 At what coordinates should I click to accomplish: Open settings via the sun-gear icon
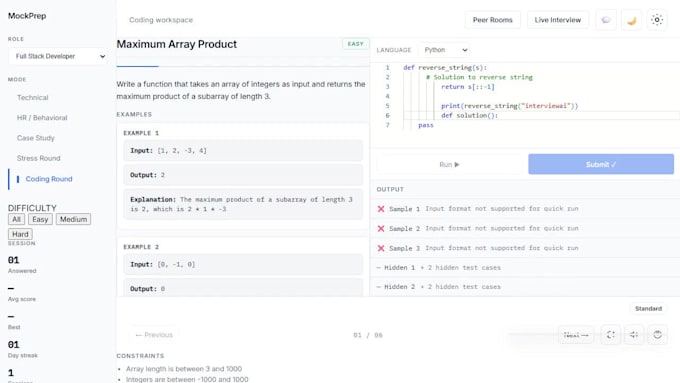click(657, 20)
